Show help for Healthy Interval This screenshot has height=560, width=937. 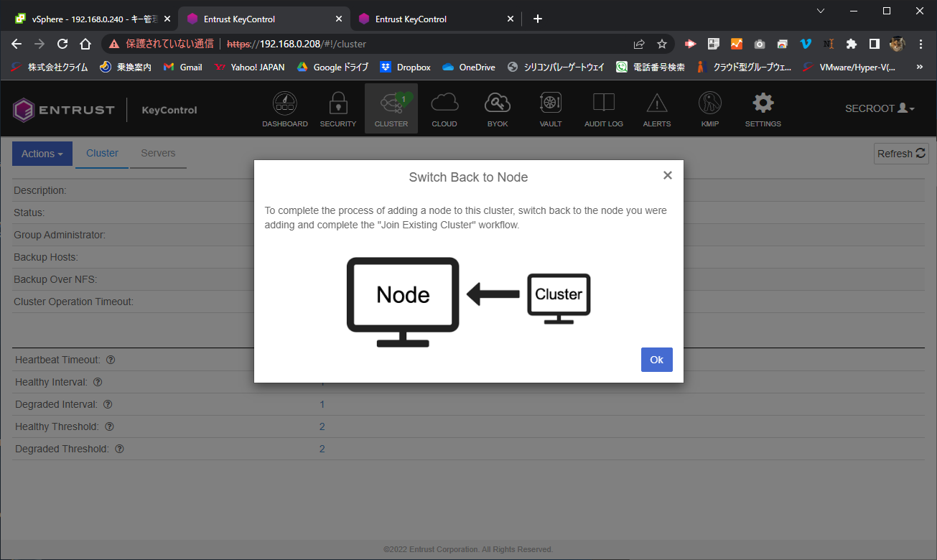point(98,382)
